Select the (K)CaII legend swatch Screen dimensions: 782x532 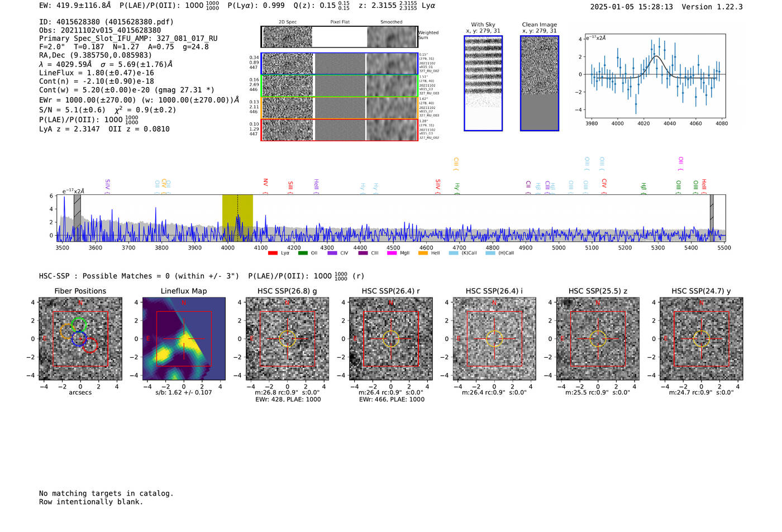point(454,253)
